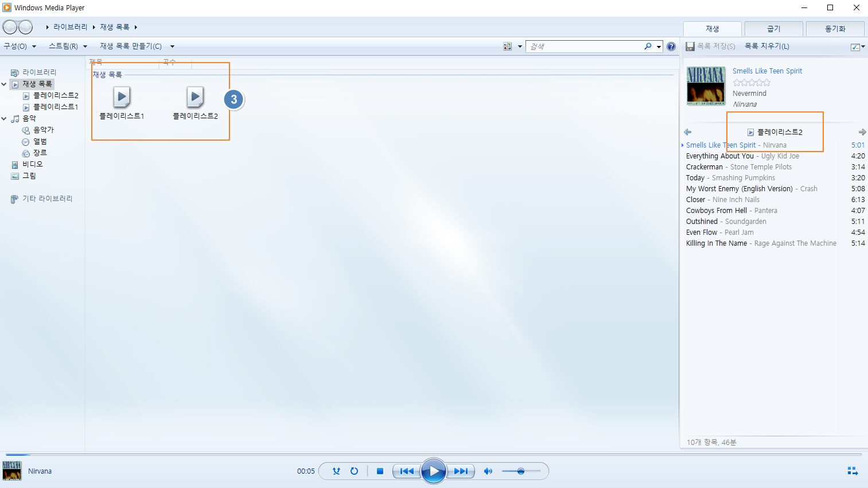The height and width of the screenshot is (488, 868).
Task: Select 비디오 in navigation tree
Action: click(x=33, y=164)
